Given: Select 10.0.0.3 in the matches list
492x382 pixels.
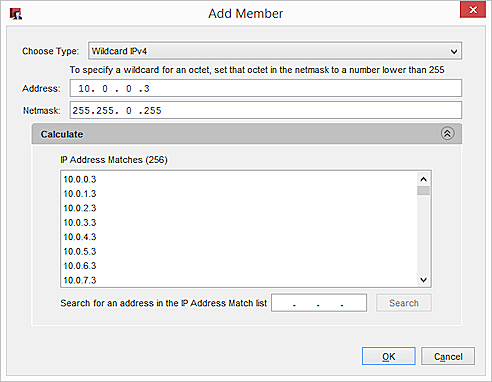Looking at the screenshot, I should click(80, 179).
